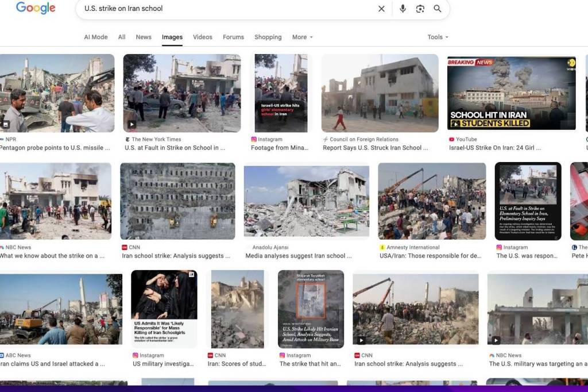Click the Google Lens camera icon

[x=421, y=9]
